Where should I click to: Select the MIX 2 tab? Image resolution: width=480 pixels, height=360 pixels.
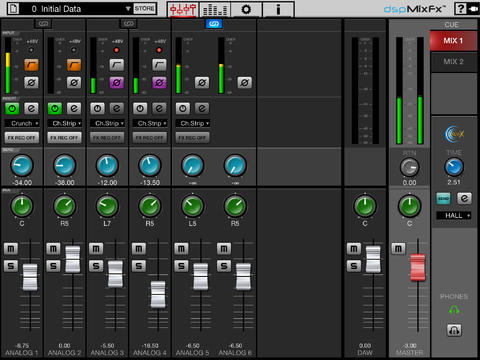pos(453,62)
